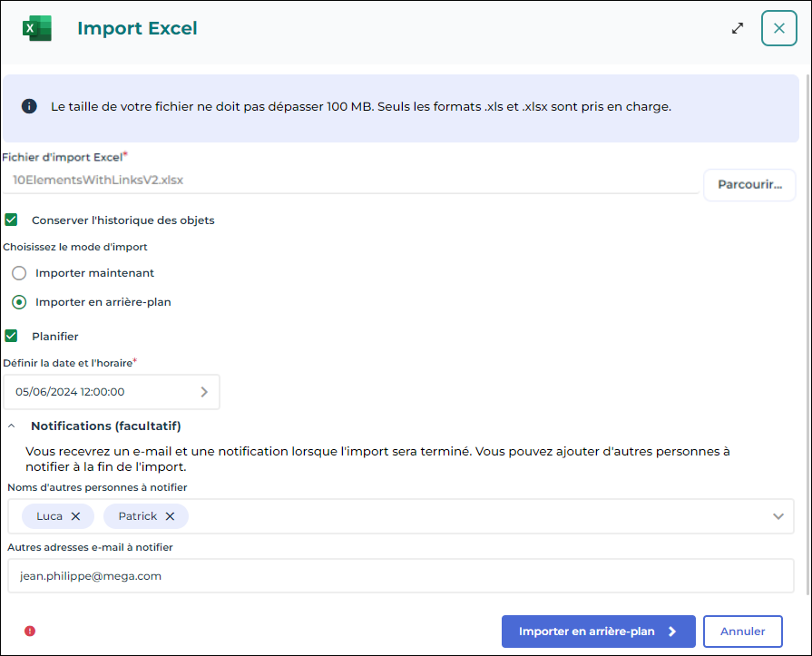Click the red error indicator icon

(30, 631)
